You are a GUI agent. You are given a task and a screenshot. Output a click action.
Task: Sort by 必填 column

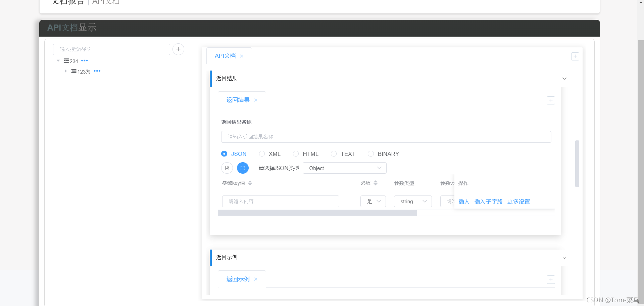(x=376, y=183)
